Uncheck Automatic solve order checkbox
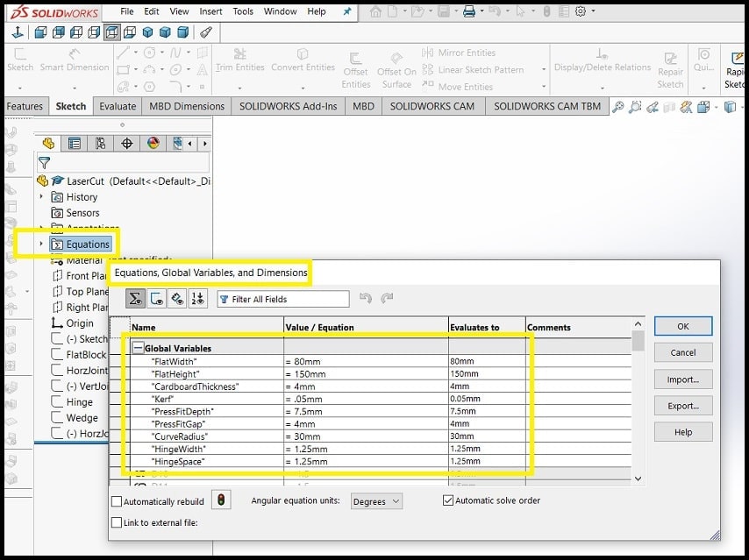This screenshot has height=560, width=749. pos(448,500)
